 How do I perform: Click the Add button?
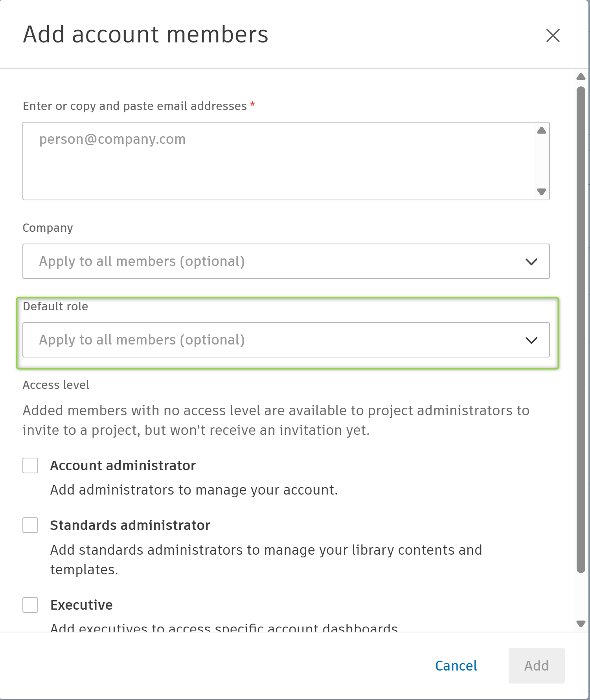click(537, 666)
